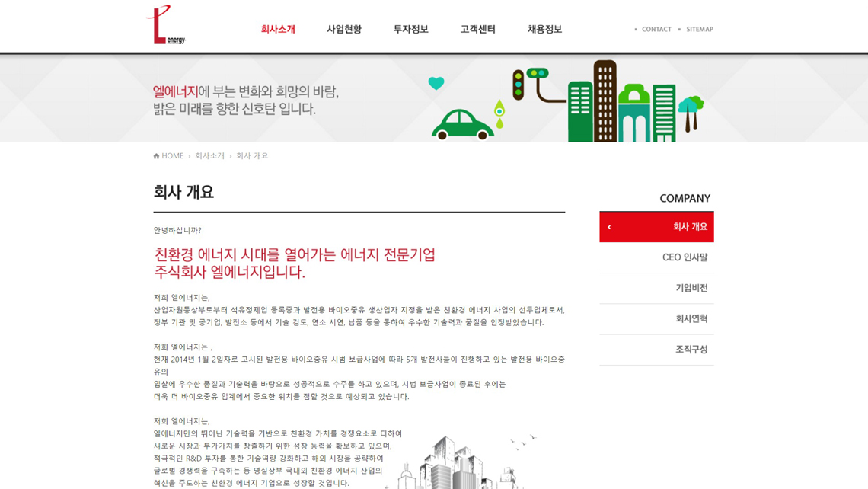868x489 pixels.
Task: Open 기업비전 from the company sidebar
Action: pyautogui.click(x=691, y=288)
